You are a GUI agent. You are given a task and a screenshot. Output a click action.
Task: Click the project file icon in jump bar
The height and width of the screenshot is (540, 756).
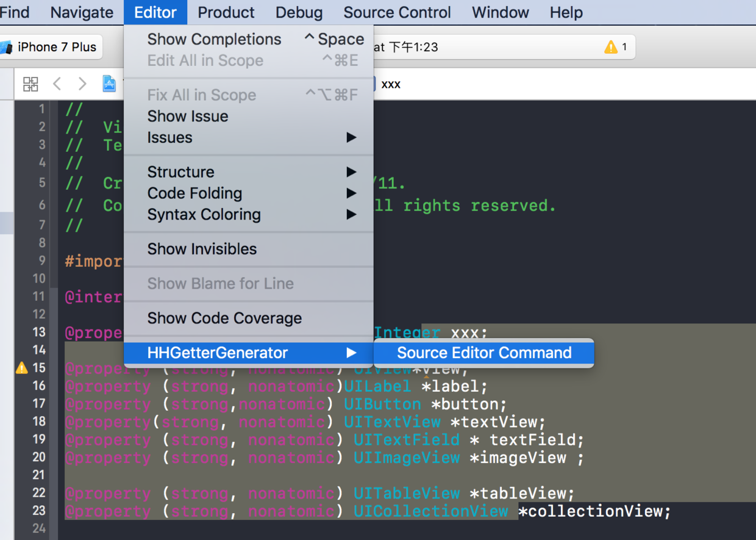click(110, 84)
